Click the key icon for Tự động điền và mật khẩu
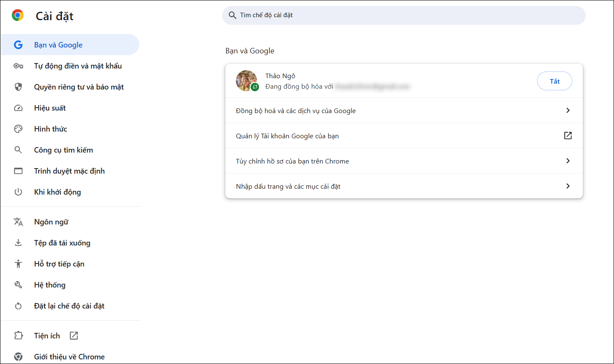This screenshot has width=614, height=364. point(18,66)
